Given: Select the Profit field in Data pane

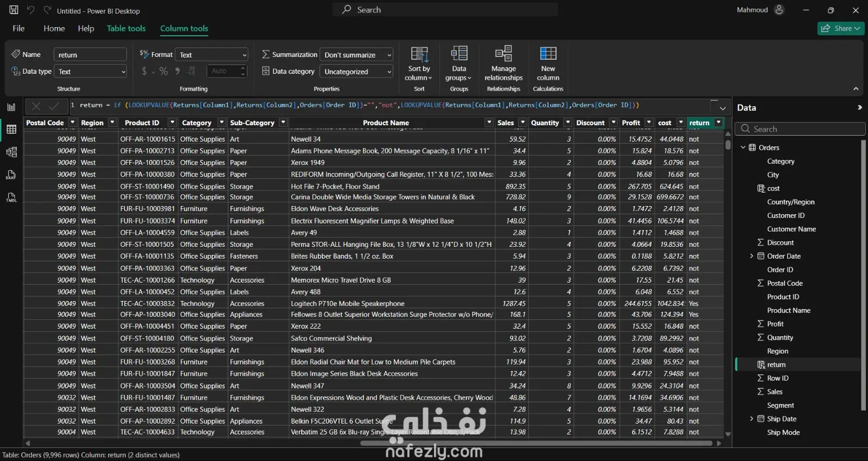Looking at the screenshot, I should 775,324.
